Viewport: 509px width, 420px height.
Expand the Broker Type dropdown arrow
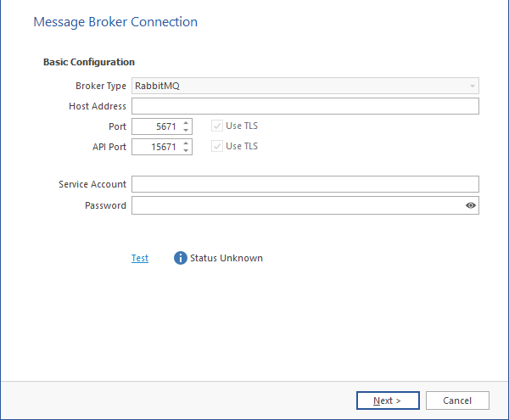[x=472, y=86]
